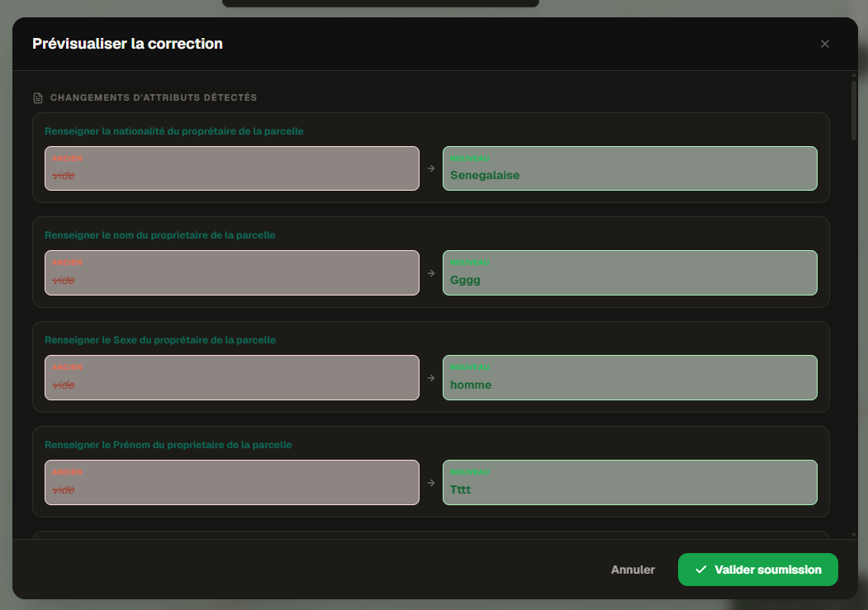
Task: Click the X to dismiss the preview dialog
Action: click(824, 44)
